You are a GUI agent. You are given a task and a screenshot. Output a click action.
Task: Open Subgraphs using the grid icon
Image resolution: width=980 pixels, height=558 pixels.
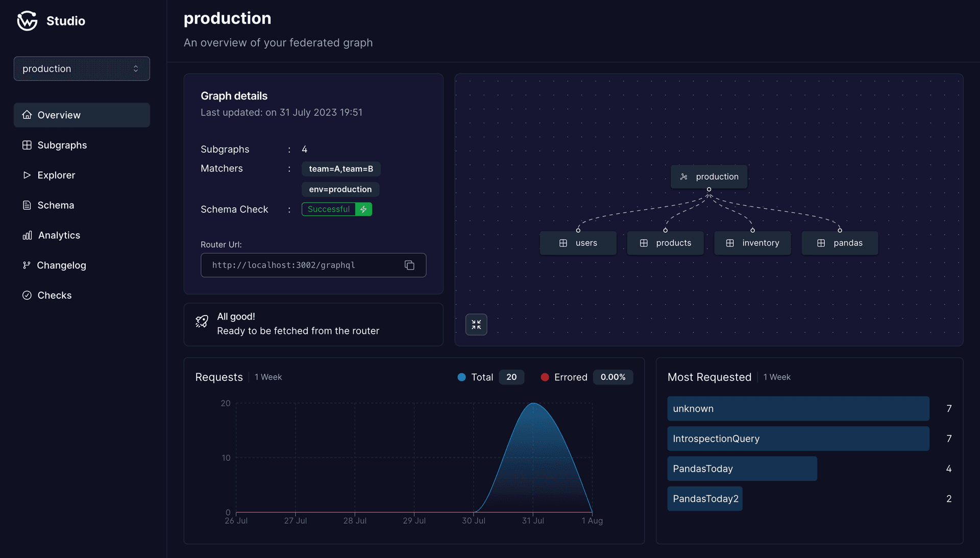point(27,145)
